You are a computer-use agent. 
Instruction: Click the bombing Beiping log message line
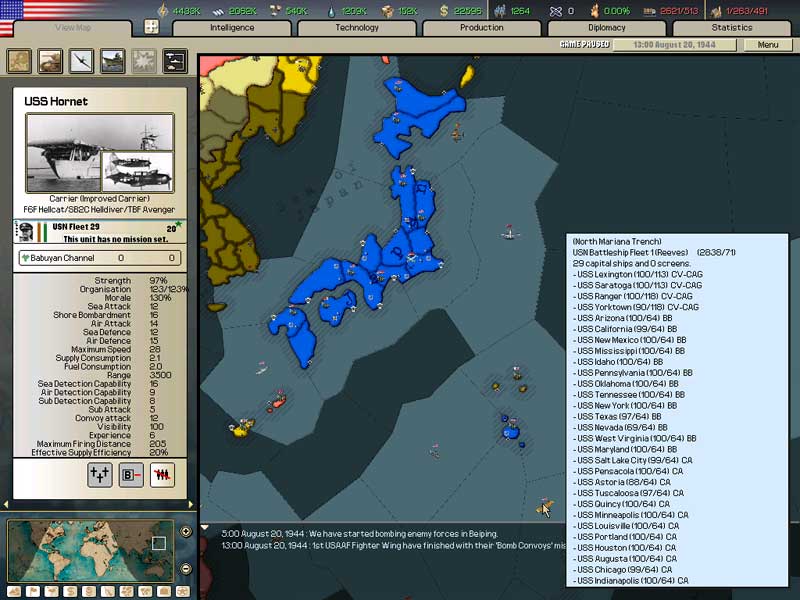click(359, 534)
